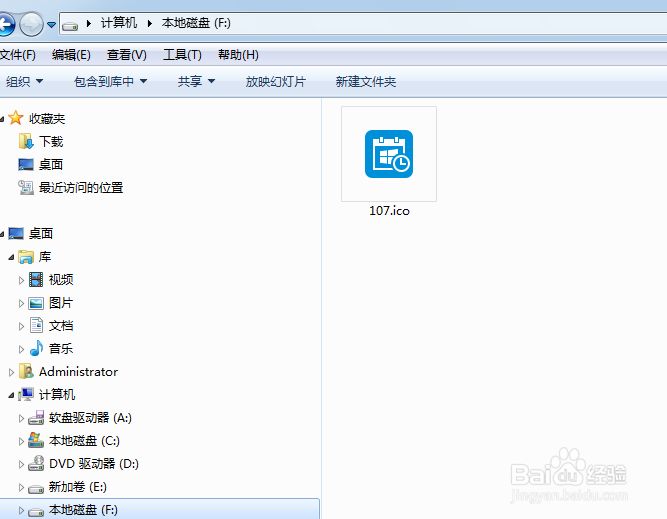Viewport: 667px width, 519px height.
Task: Open the 查看(V) menu
Action: click(x=127, y=55)
